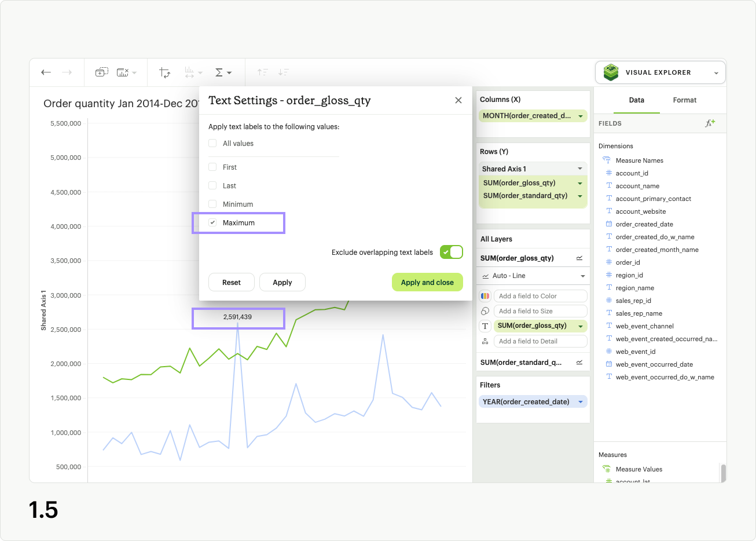Check the Minimum checkbox
Image resolution: width=756 pixels, height=541 pixels.
(x=212, y=204)
